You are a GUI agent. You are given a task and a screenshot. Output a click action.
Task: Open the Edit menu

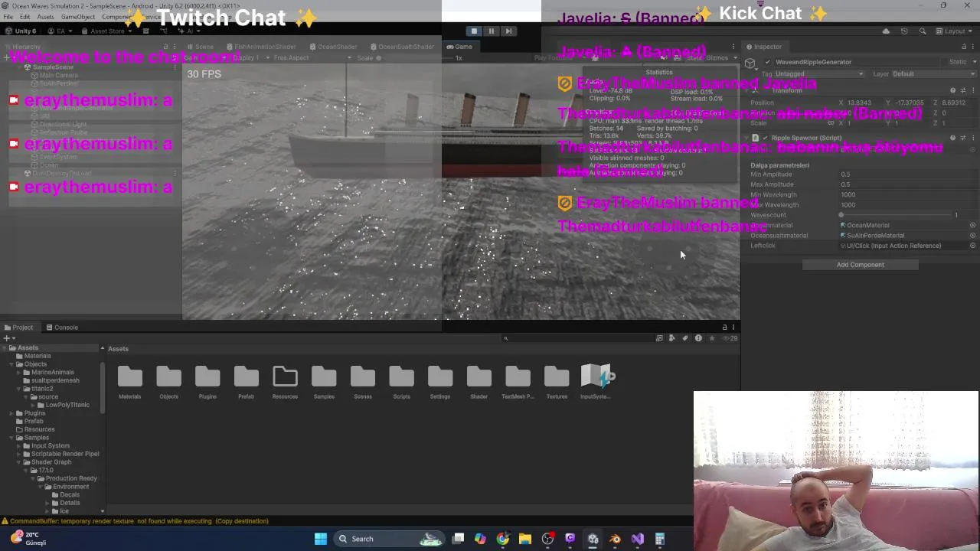[25, 17]
